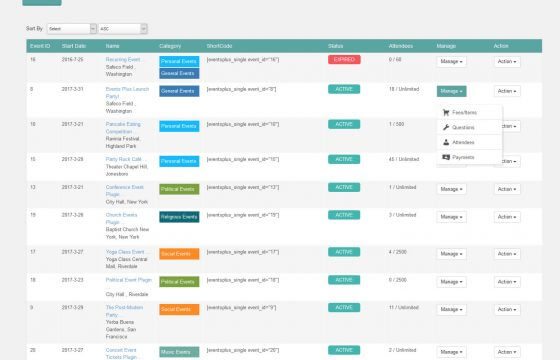560x360 pixels.
Task: Choose Questions from the Manage menu
Action: [470, 128]
